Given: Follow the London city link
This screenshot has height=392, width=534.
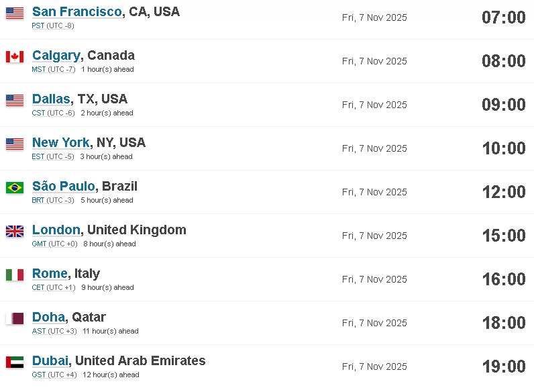Looking at the screenshot, I should tap(56, 230).
